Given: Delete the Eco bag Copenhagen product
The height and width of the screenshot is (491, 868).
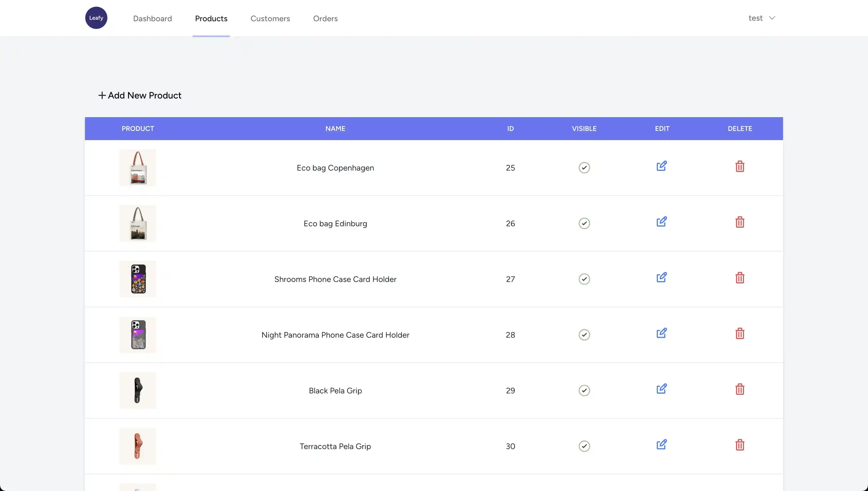Looking at the screenshot, I should [740, 167].
